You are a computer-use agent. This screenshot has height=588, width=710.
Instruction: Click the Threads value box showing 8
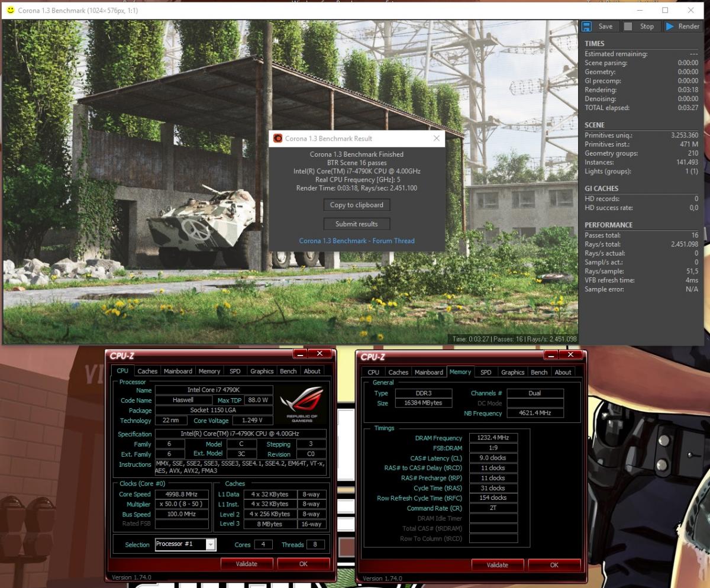tap(315, 544)
